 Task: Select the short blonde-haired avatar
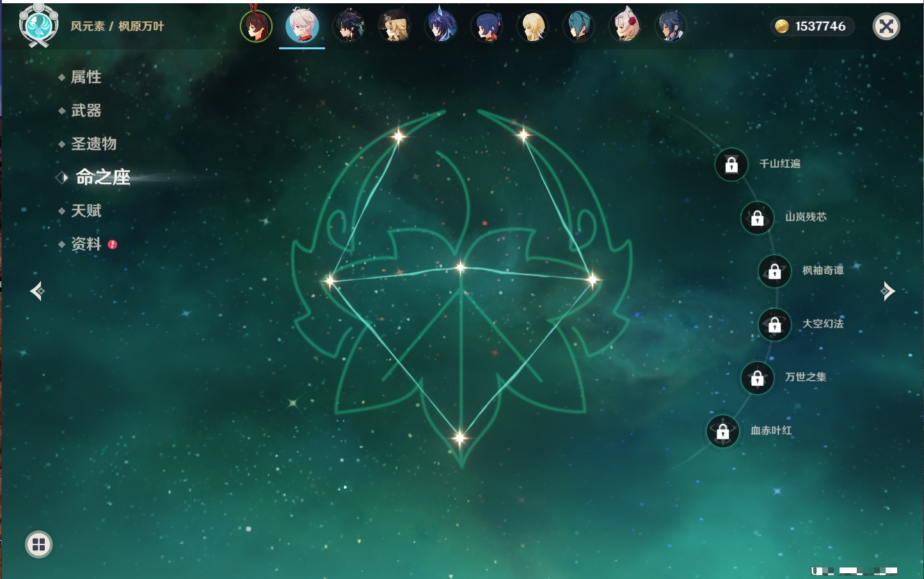click(533, 26)
